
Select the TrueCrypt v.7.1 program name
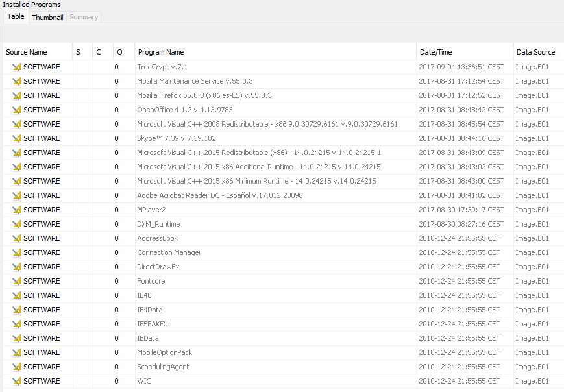(162, 67)
